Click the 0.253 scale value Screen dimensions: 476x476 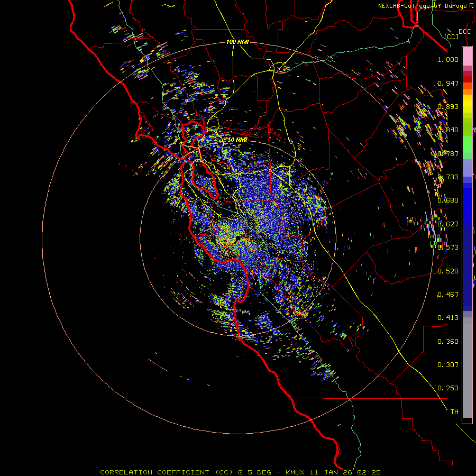pyautogui.click(x=448, y=388)
